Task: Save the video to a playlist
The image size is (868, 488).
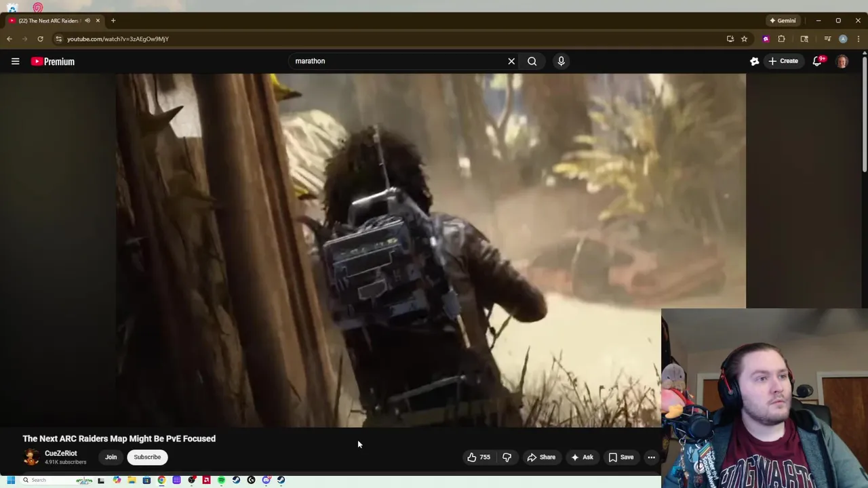Action: tap(620, 457)
